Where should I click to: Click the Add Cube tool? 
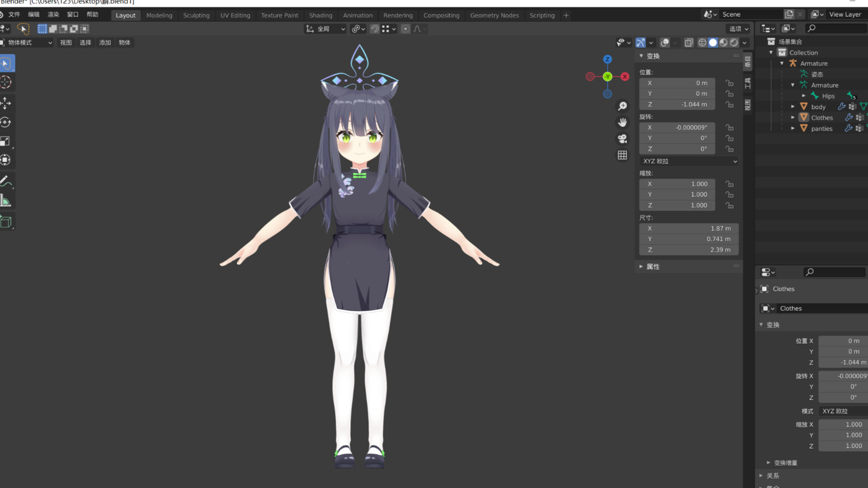[x=6, y=222]
